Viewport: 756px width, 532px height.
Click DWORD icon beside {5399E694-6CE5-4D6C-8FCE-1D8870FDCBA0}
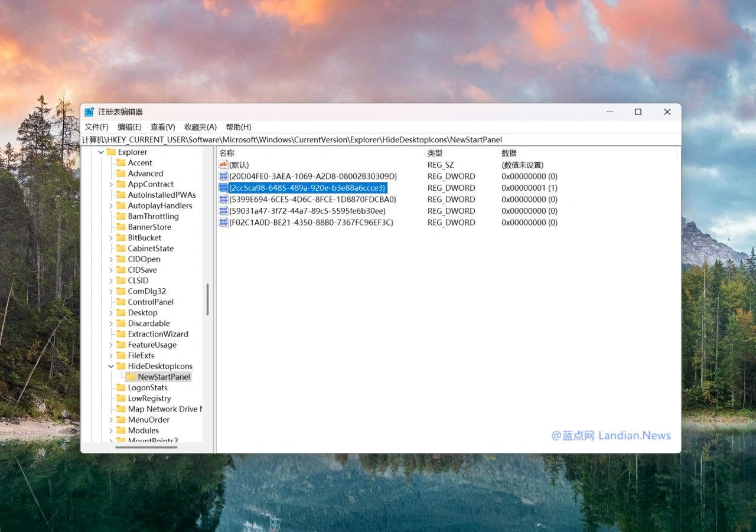pos(223,200)
